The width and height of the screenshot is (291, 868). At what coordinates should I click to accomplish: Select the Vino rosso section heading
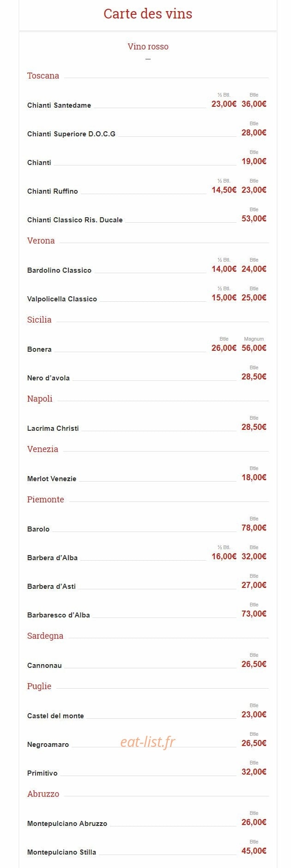(148, 46)
